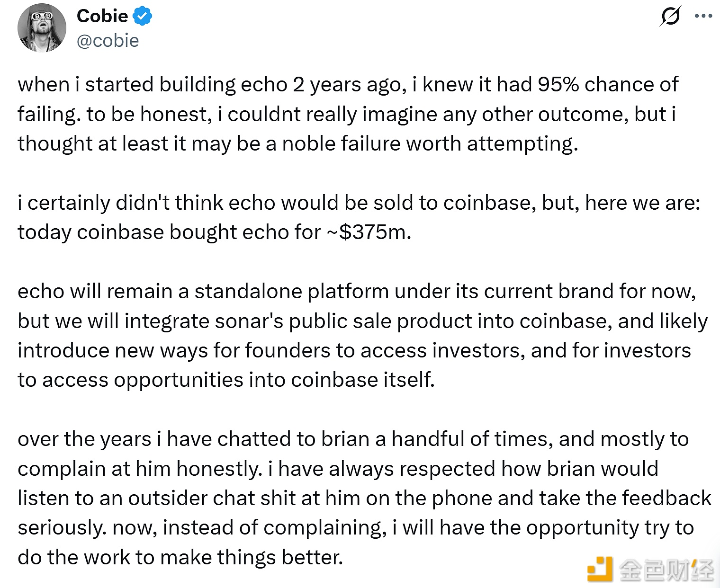Click the line starting "when i started building echo"

coord(348,85)
